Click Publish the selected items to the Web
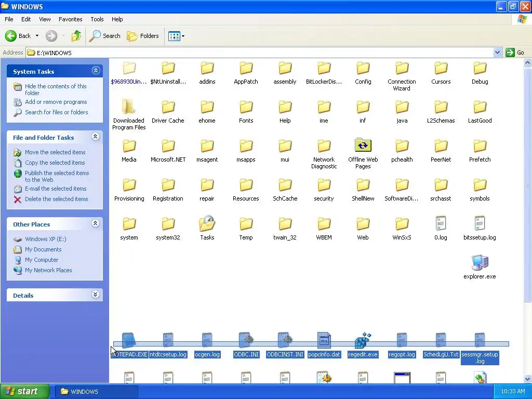This screenshot has height=399, width=532. click(x=57, y=177)
